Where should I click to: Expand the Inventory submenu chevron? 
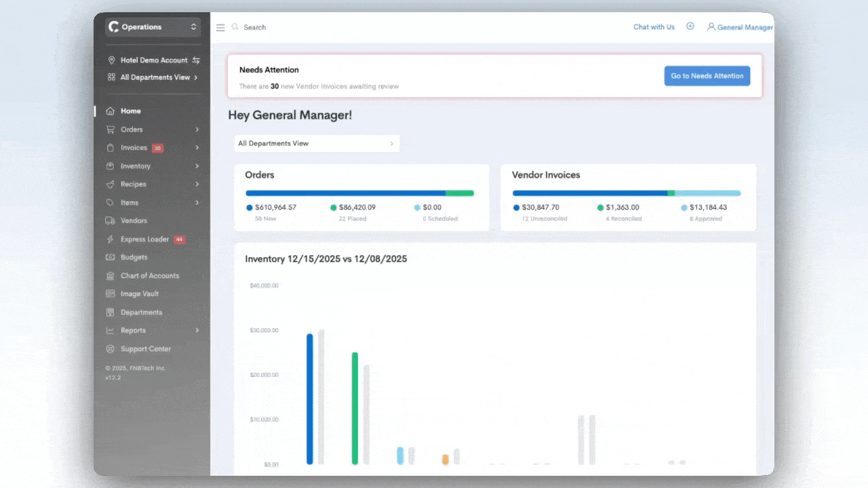(x=197, y=166)
